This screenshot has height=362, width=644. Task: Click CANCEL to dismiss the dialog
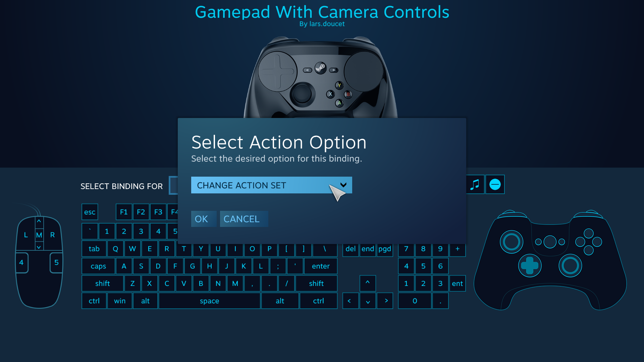(x=241, y=218)
